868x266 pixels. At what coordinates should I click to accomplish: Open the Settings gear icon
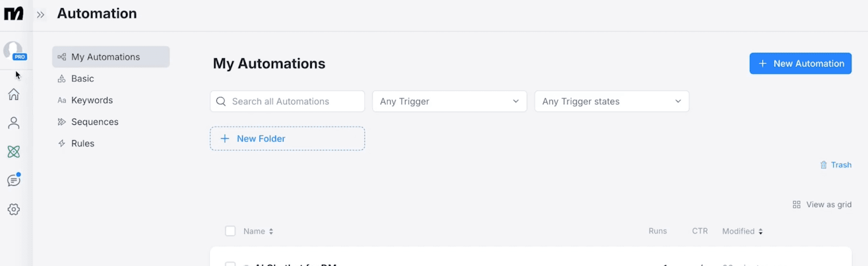[14, 209]
